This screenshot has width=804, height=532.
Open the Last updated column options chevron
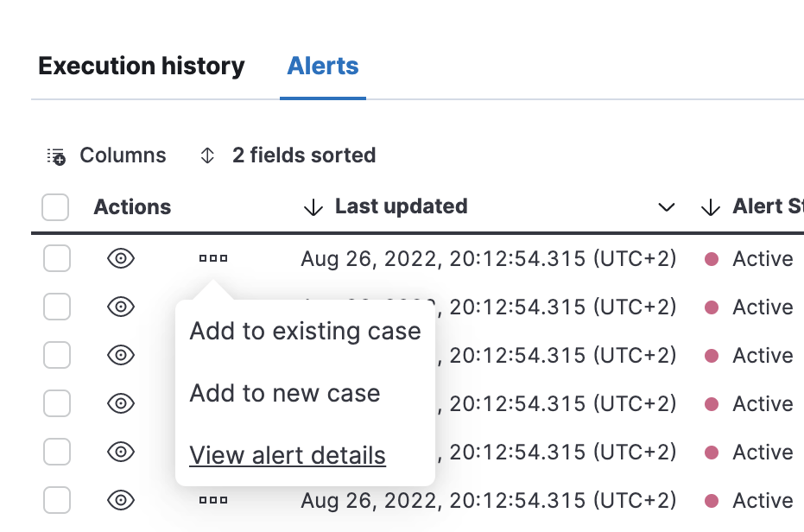666,207
